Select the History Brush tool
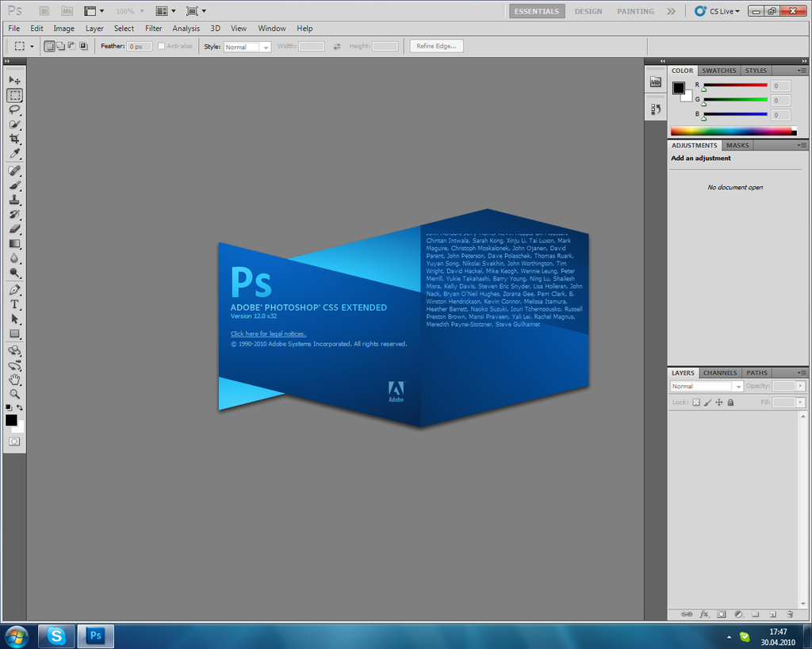 click(14, 214)
